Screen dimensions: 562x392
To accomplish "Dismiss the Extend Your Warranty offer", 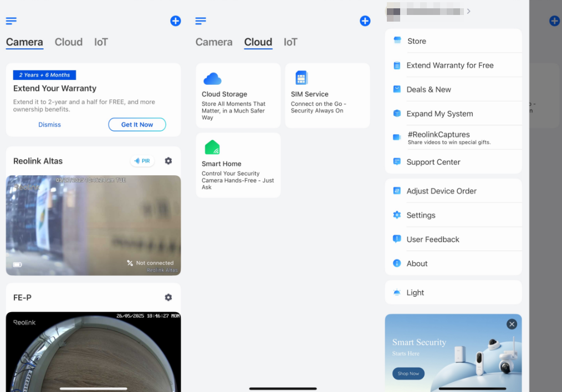I will click(x=49, y=124).
